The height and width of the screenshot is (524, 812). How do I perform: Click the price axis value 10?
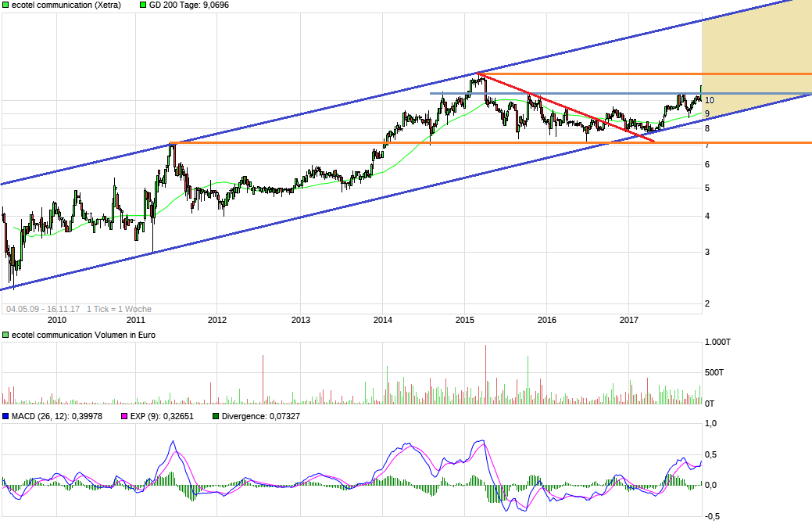(710, 100)
